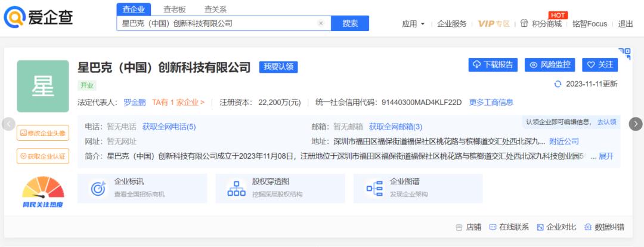Viewport: 644px width, 247px height.
Task: Click the 搜索 button
Action: [350, 23]
